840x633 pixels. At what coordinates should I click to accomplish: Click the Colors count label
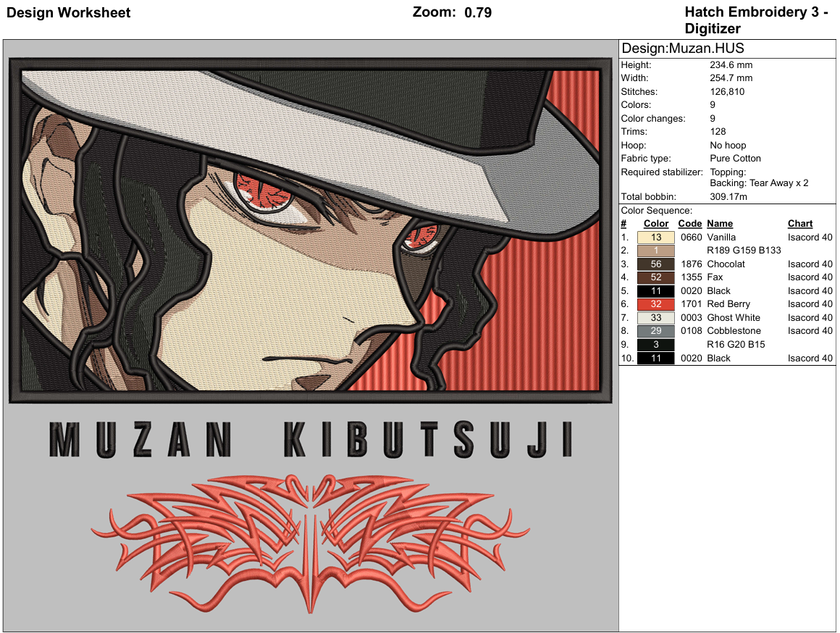636,105
